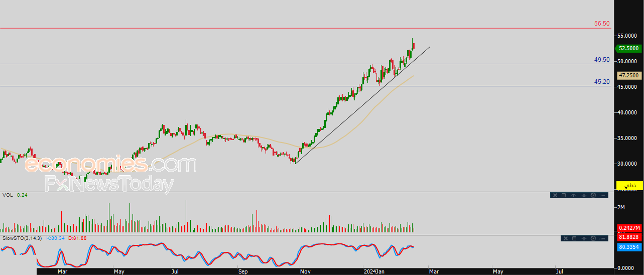Viewport: 644px width, 275px height.
Task: Click the 45.20 level label
Action: point(602,82)
